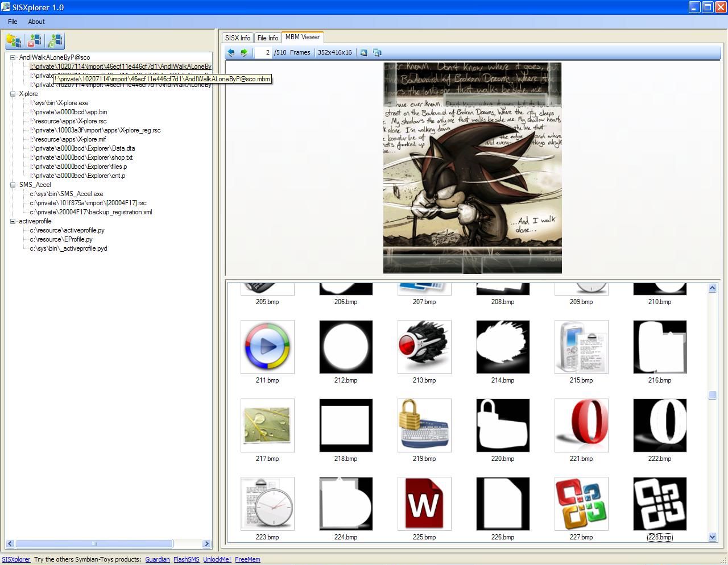This screenshot has width=728, height=565.
Task: Select thumbnail 216.bmp mask image
Action: click(660, 347)
